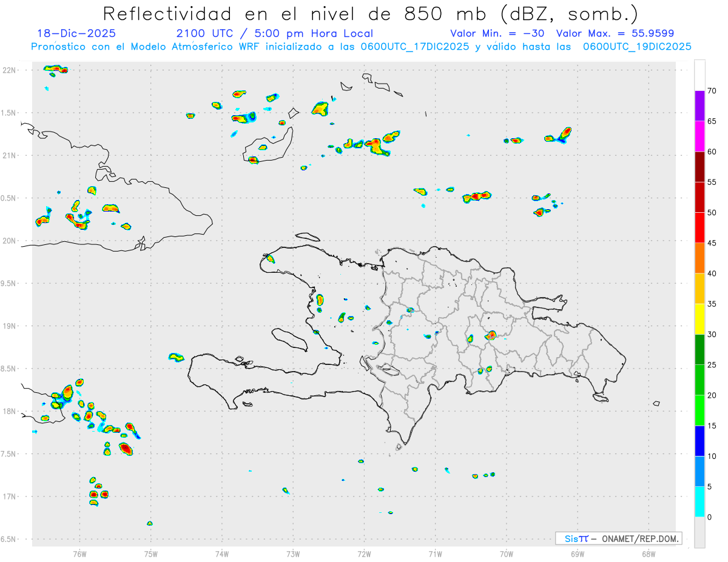Click the '19N' latitude label
This screenshot has width=728, height=562.
coord(10,326)
